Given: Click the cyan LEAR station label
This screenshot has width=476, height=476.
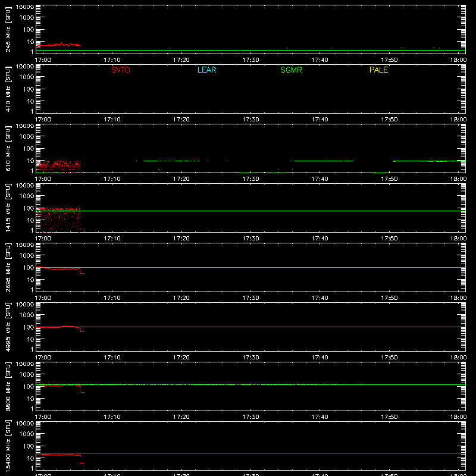Looking at the screenshot, I should 206,70.
